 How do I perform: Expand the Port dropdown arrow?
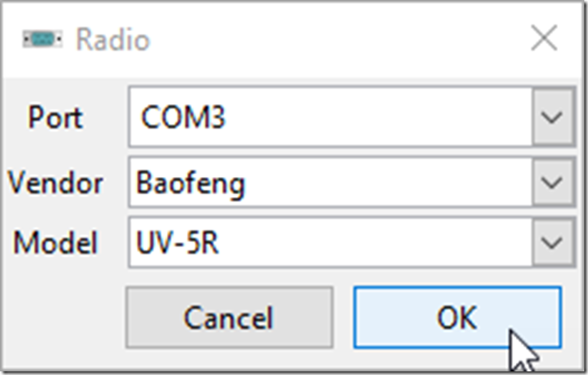tap(549, 118)
